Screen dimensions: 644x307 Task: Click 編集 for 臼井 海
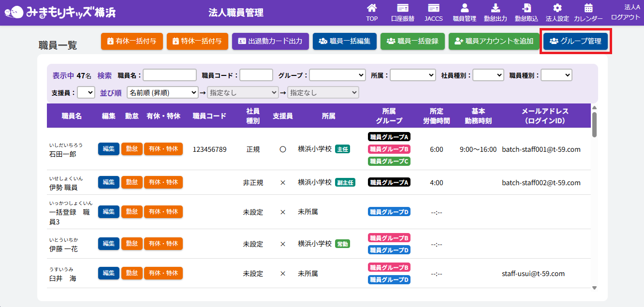pyautogui.click(x=109, y=273)
